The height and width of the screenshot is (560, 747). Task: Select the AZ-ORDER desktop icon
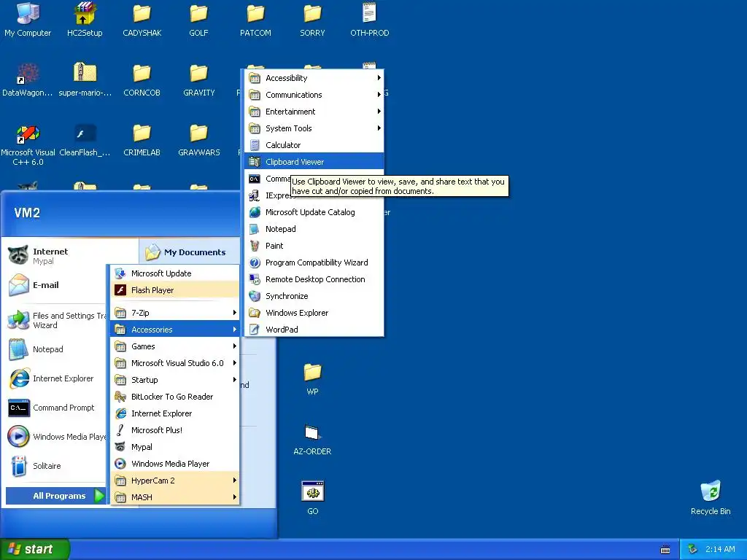point(312,439)
